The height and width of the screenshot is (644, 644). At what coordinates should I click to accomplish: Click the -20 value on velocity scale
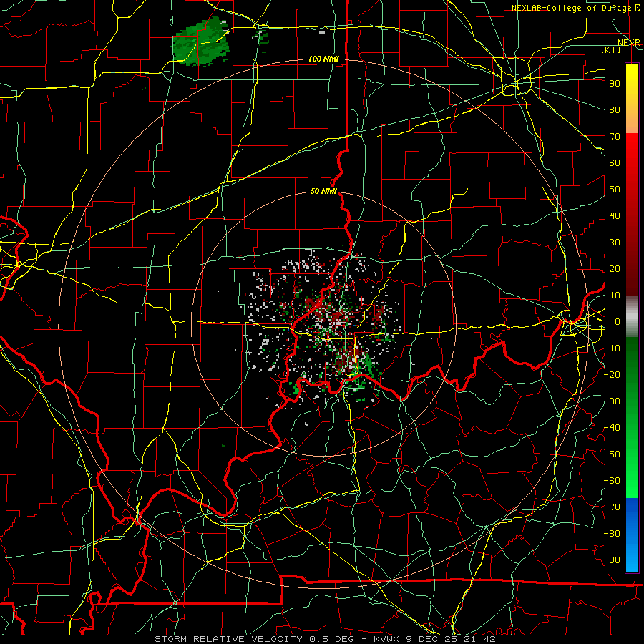point(613,375)
